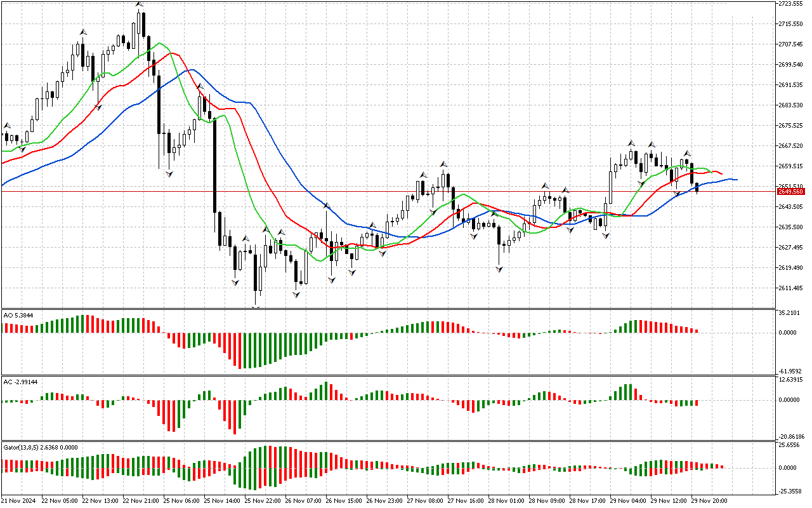Click the AO 5.3844 indicator label
Image resolution: width=812 pixels, height=508 pixels.
[18, 315]
